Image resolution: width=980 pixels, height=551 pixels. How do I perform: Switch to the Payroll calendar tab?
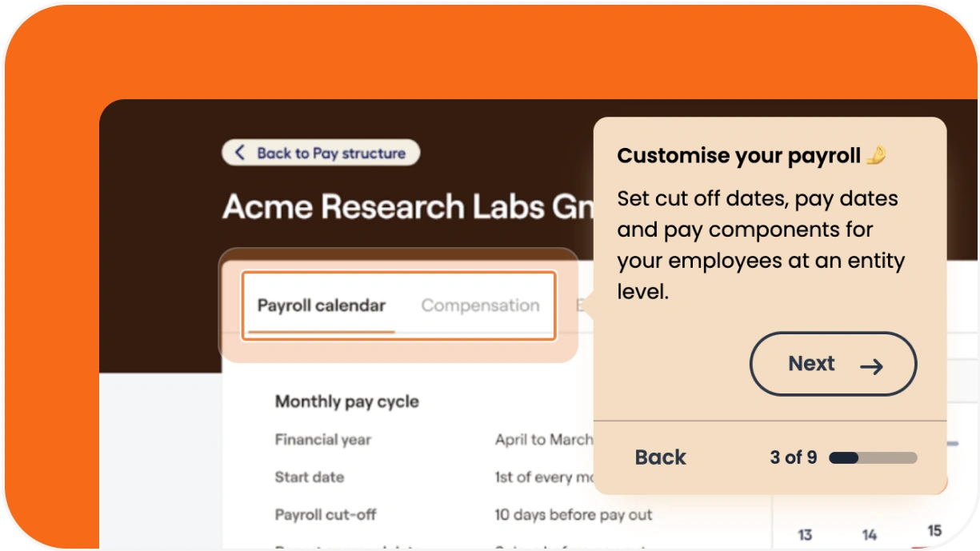[321, 305]
